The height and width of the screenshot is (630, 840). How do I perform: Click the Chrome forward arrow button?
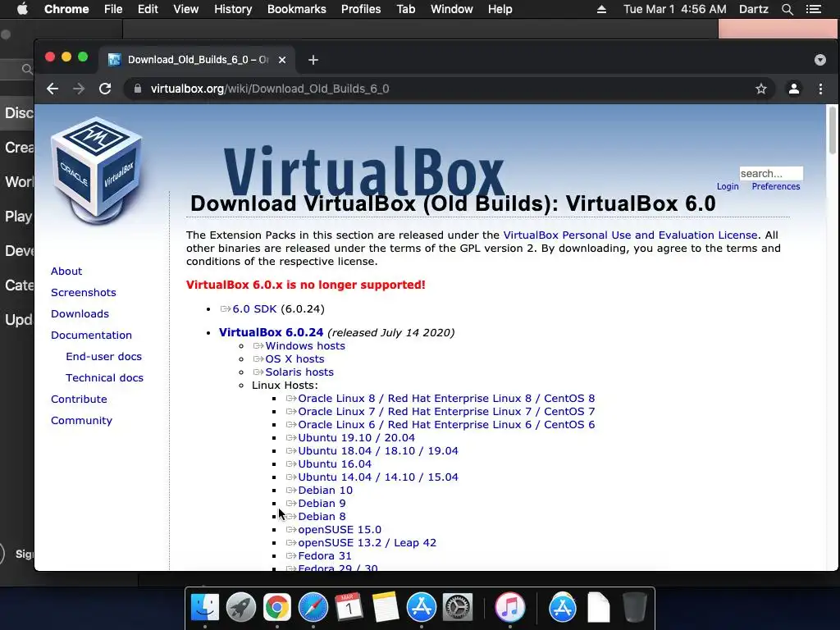click(79, 89)
